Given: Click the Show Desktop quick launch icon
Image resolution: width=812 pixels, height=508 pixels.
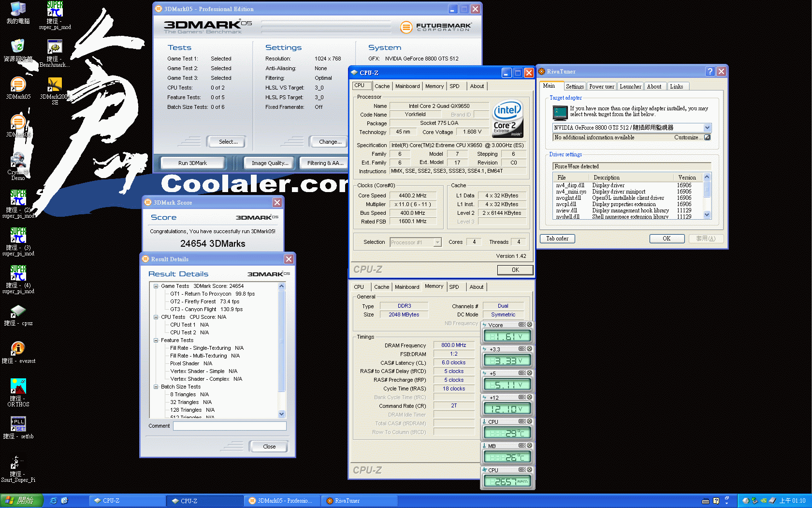Looking at the screenshot, I should click(64, 501).
